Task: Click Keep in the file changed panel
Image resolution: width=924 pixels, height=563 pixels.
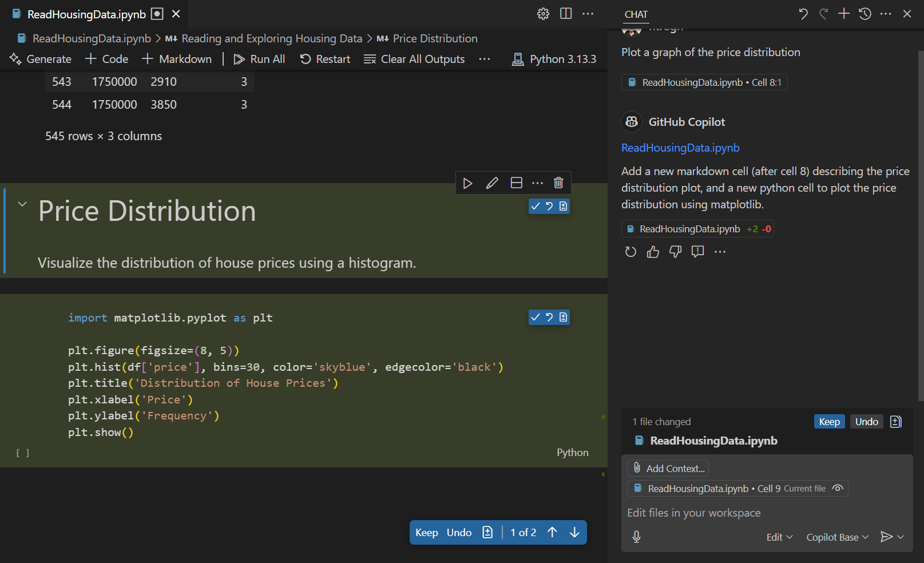Action: coord(829,422)
